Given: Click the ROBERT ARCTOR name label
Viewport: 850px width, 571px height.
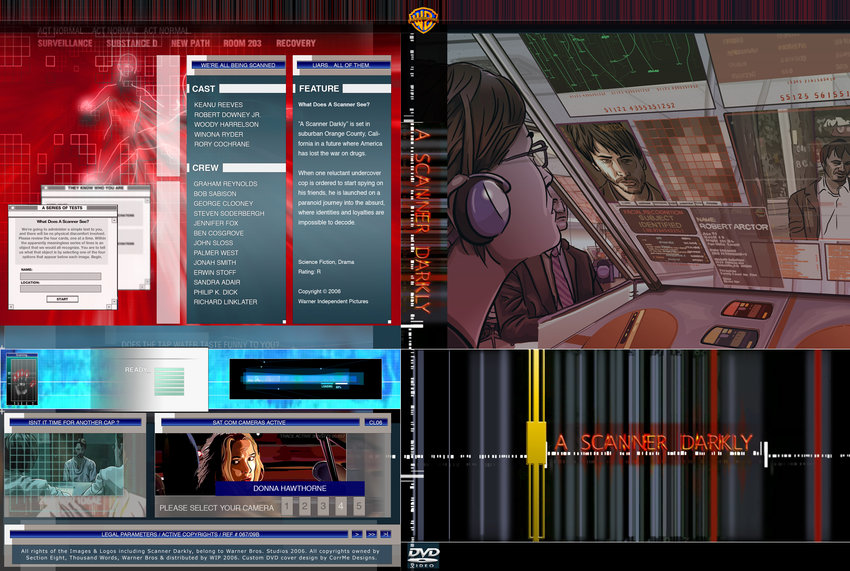Looking at the screenshot, I should pos(733,226).
